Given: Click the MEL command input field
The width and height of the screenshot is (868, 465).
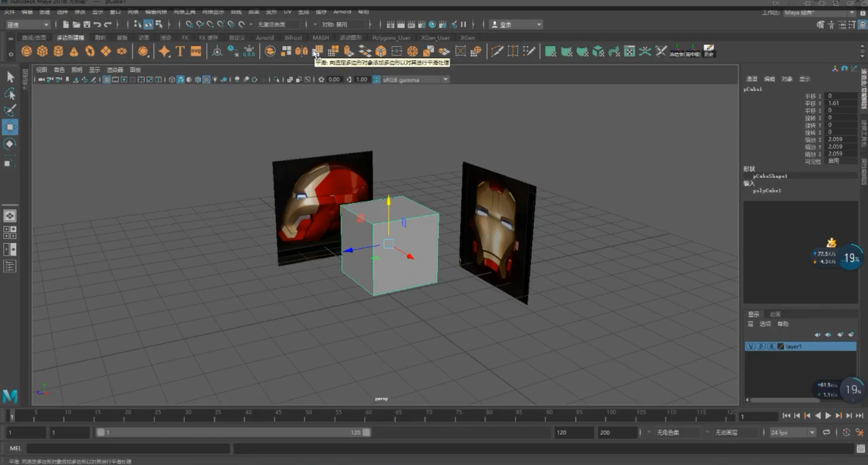Looking at the screenshot, I should (128, 448).
